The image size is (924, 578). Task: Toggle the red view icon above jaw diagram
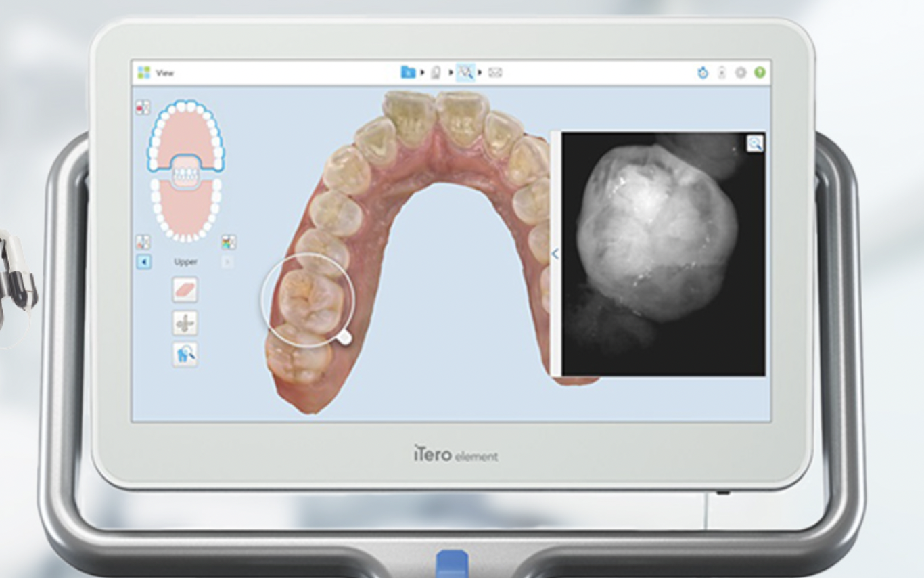(143, 107)
